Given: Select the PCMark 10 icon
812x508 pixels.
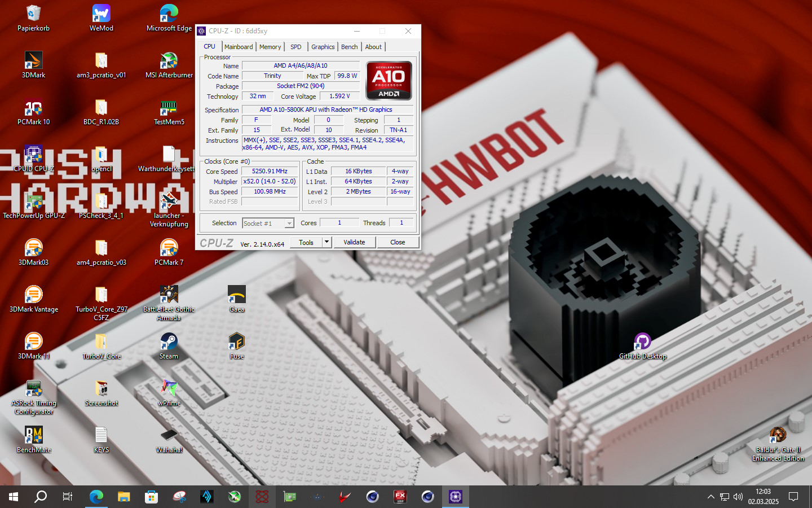Looking at the screenshot, I should point(33,112).
